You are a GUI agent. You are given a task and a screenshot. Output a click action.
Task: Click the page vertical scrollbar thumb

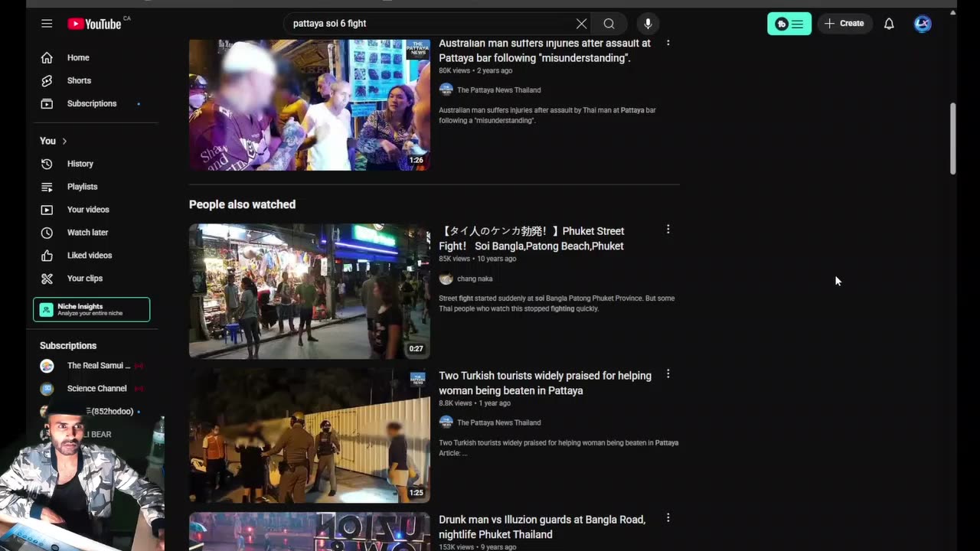(x=953, y=139)
